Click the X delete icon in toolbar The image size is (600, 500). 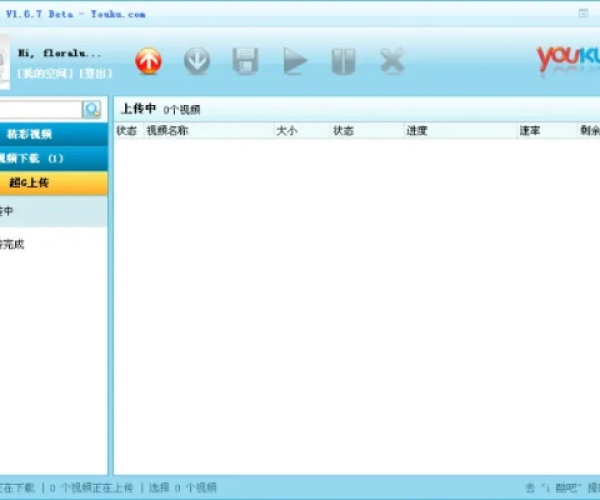coord(392,60)
